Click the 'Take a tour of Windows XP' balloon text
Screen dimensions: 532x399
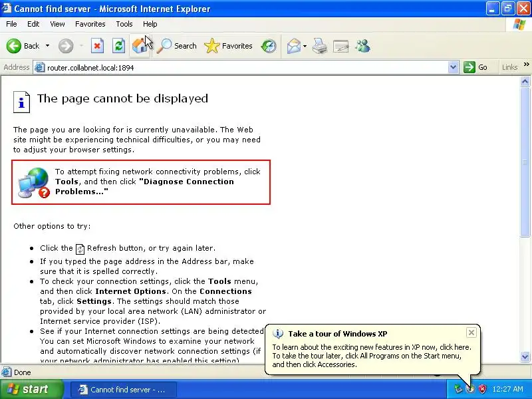(338, 334)
